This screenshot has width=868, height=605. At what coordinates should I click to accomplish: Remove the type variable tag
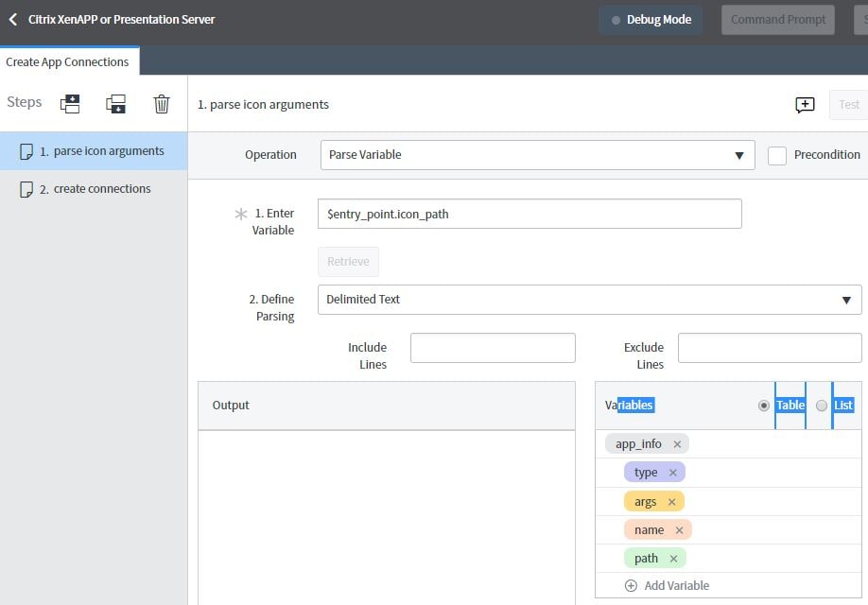pos(673,473)
